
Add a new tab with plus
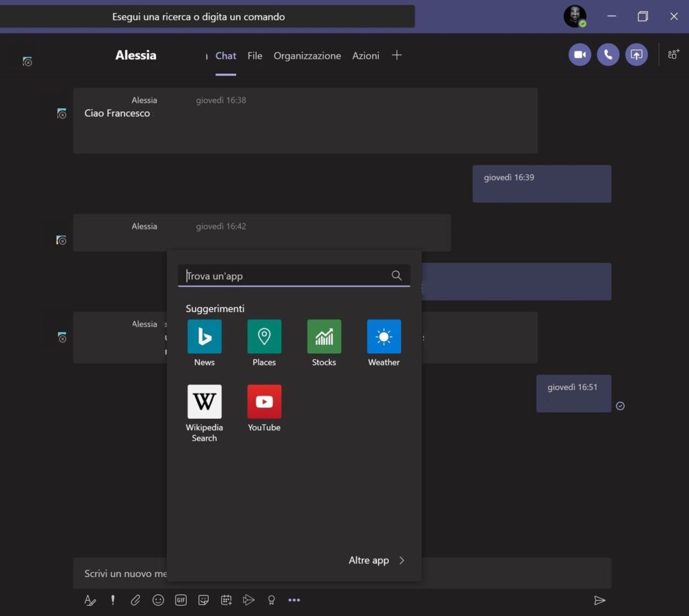click(397, 55)
